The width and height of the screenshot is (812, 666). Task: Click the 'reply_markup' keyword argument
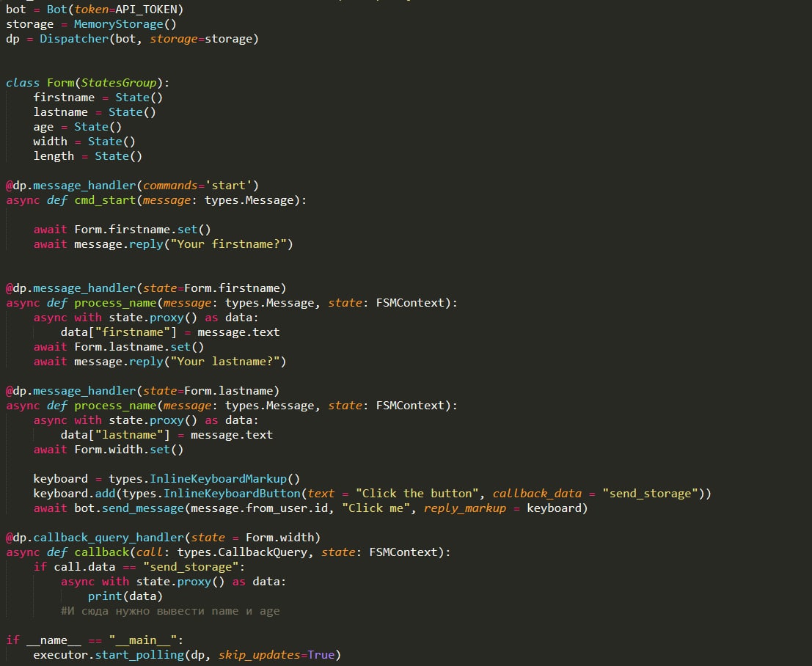pos(464,508)
